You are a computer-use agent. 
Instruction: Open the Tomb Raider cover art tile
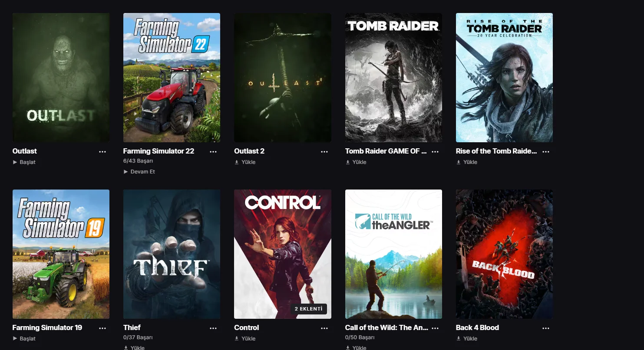point(393,78)
